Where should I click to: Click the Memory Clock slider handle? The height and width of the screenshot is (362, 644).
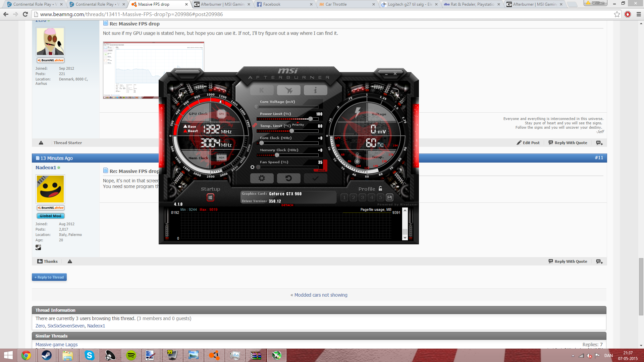tap(277, 155)
